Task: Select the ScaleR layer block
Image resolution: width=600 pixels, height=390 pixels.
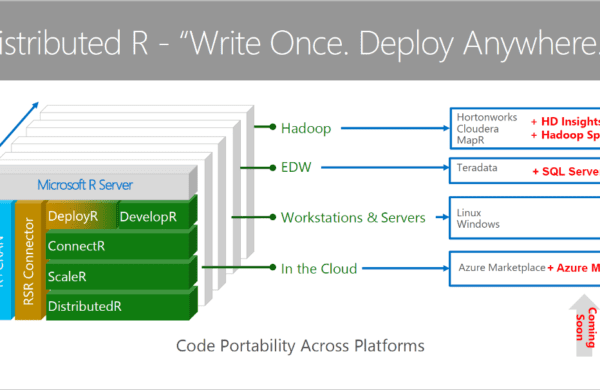Action: point(117,276)
